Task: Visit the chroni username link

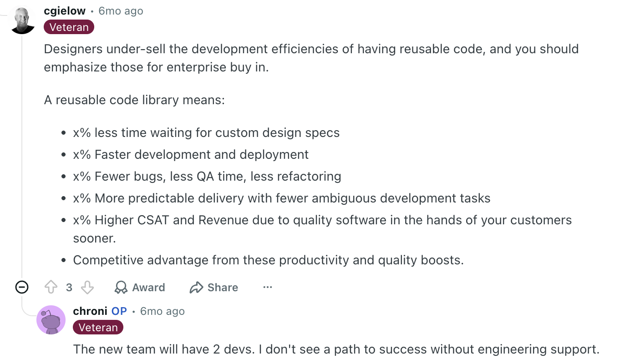Action: (x=90, y=311)
